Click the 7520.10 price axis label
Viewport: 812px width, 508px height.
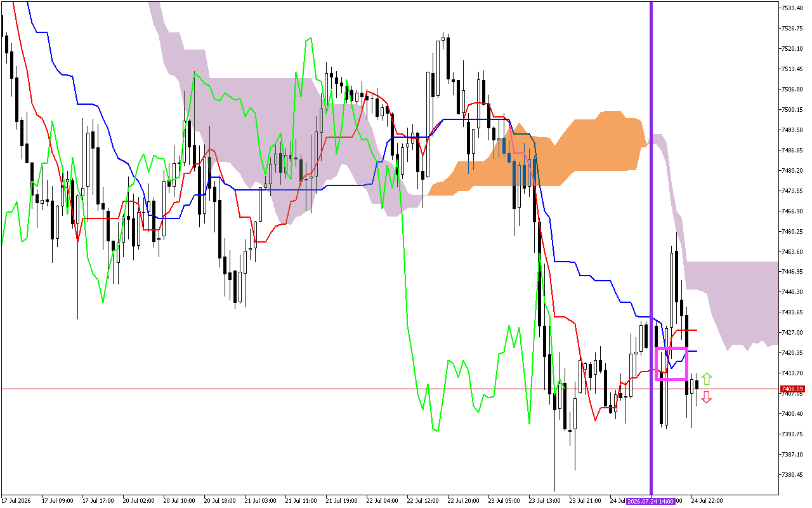[x=793, y=49]
